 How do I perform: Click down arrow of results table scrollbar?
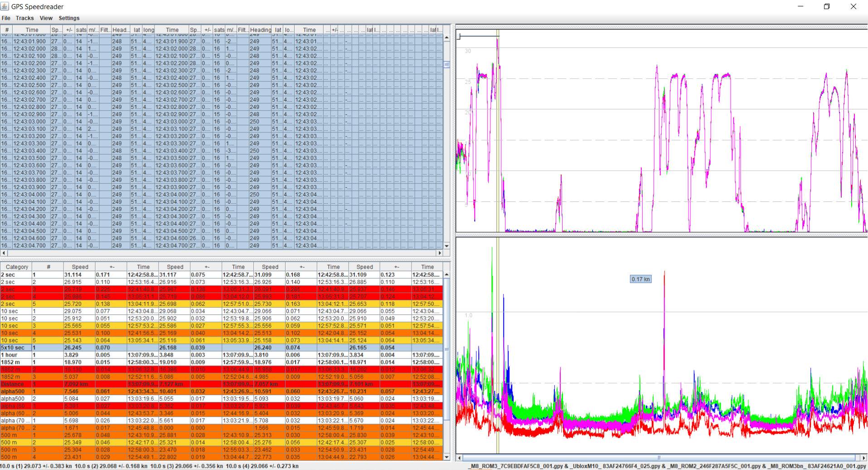point(446,457)
